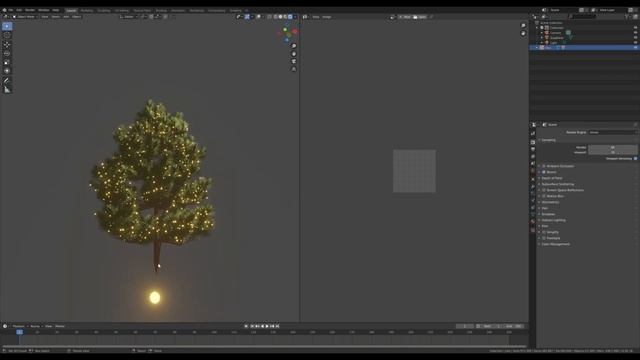This screenshot has height=360, width=640.
Task: Enable the Screen Space Reflections checkbox
Action: [544, 190]
